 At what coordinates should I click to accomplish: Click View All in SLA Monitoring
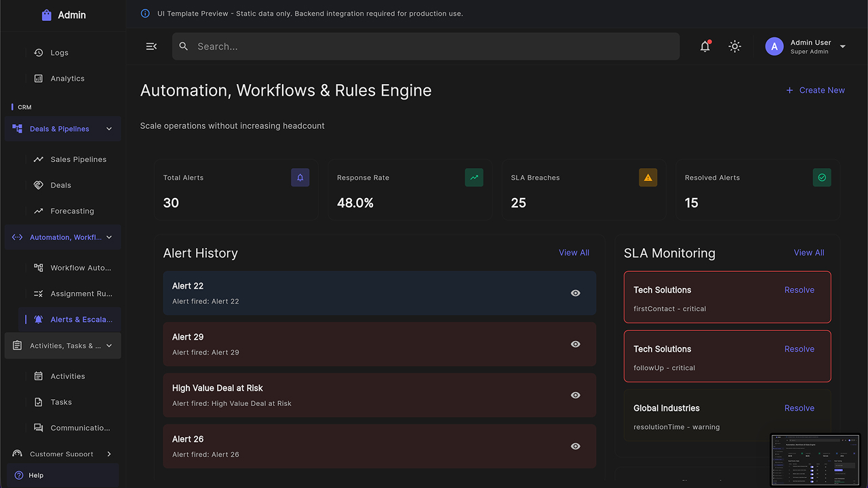[809, 253]
